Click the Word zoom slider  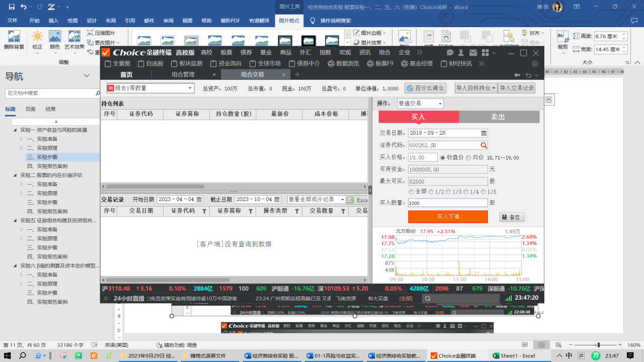coord(598,345)
